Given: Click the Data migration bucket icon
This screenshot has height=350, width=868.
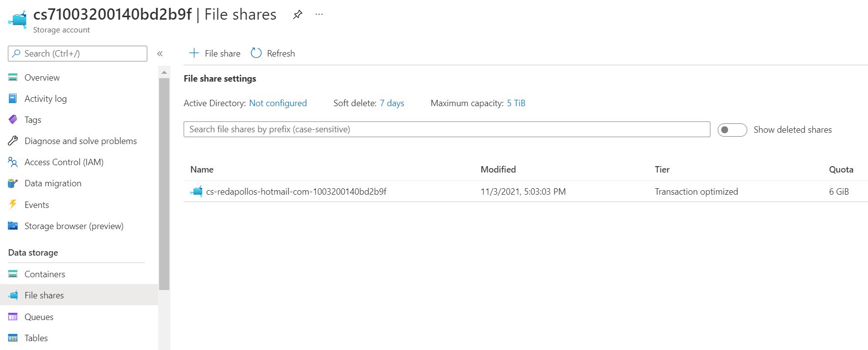Looking at the screenshot, I should tap(13, 183).
